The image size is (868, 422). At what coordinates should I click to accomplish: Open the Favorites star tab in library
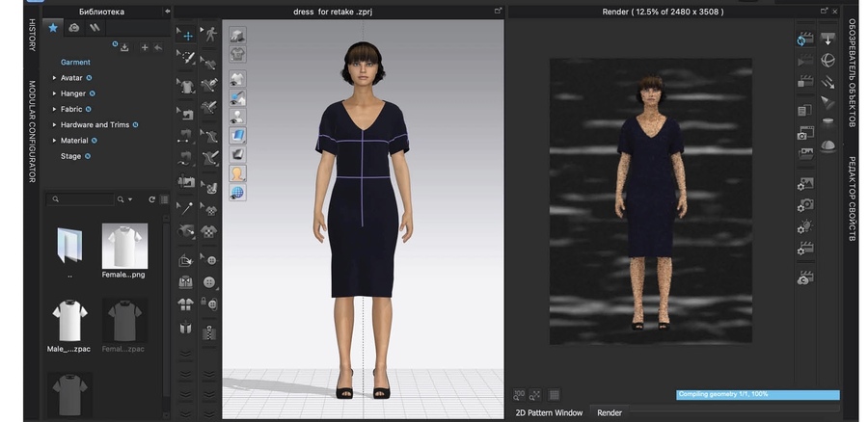point(53,28)
